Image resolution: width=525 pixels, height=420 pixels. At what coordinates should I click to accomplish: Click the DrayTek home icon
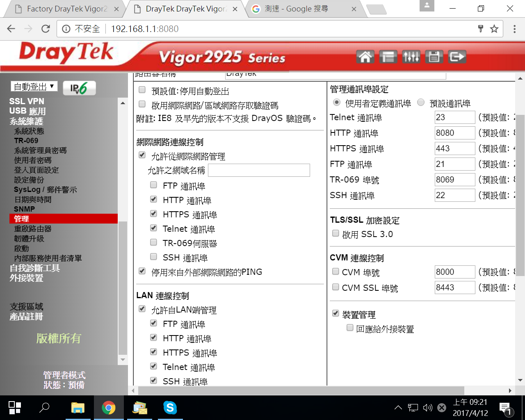click(365, 57)
